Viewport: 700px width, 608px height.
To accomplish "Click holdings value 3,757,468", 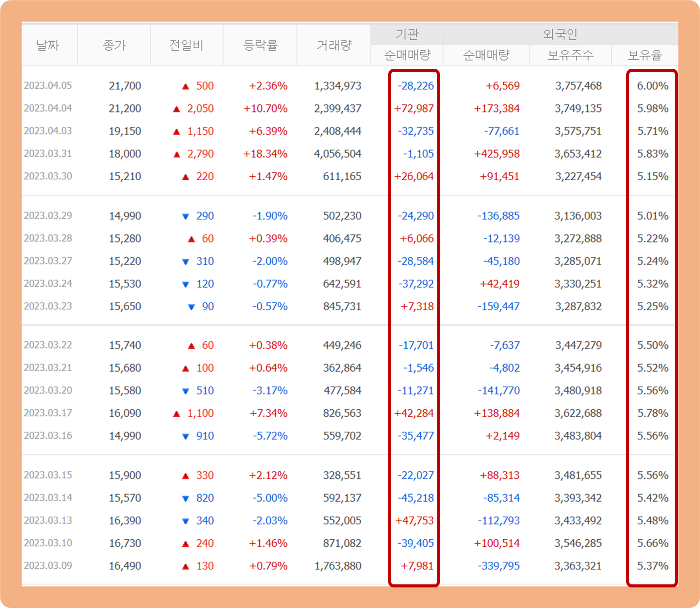I will point(578,86).
